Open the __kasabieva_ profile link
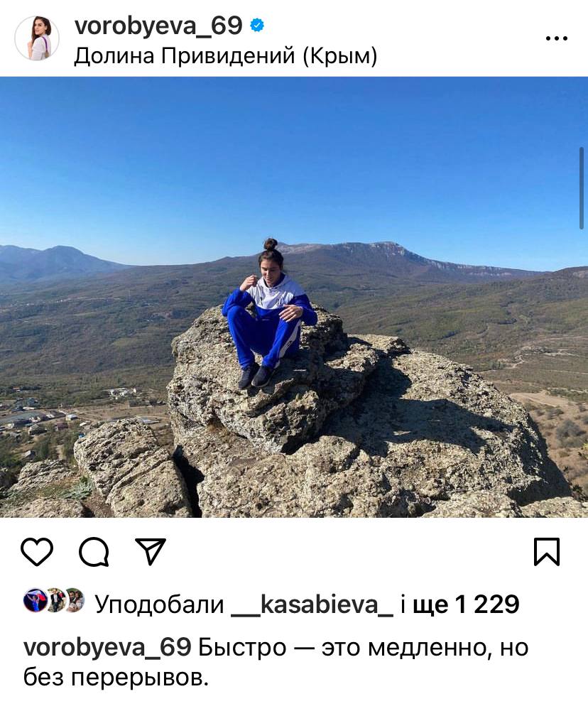 click(x=312, y=604)
